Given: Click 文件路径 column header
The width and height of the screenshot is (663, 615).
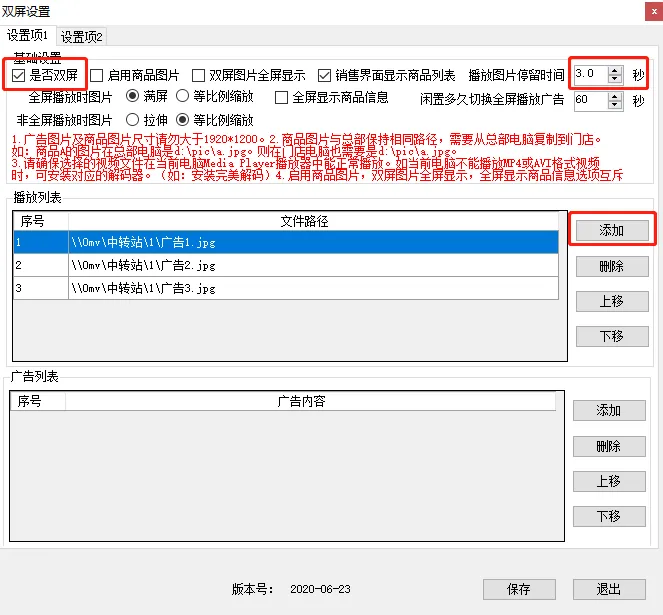Looking at the screenshot, I should tap(313, 221).
